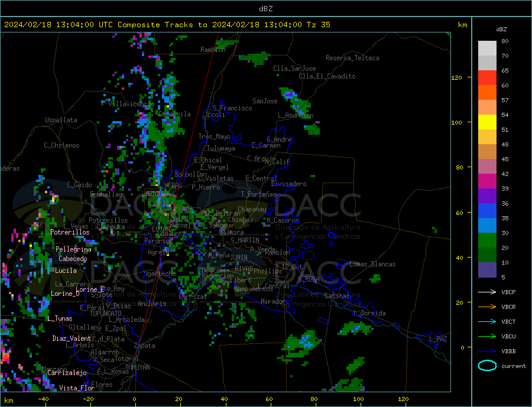The width and height of the screenshot is (532, 407).
Task: Click the Mirador map label
Action: pos(273,301)
